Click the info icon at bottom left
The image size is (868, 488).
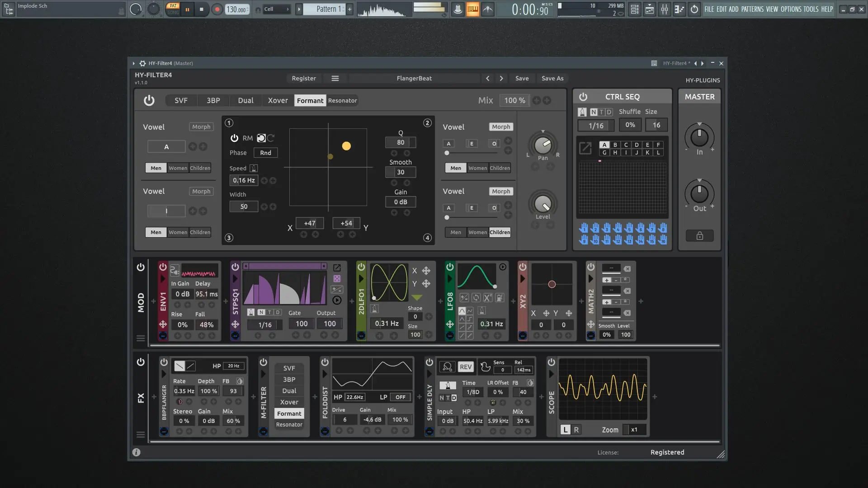tap(136, 452)
